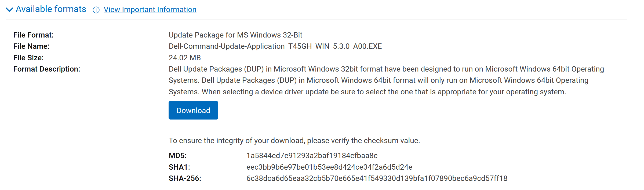Click the File Format label
Viewport: 644px width, 190px height.
click(34, 35)
